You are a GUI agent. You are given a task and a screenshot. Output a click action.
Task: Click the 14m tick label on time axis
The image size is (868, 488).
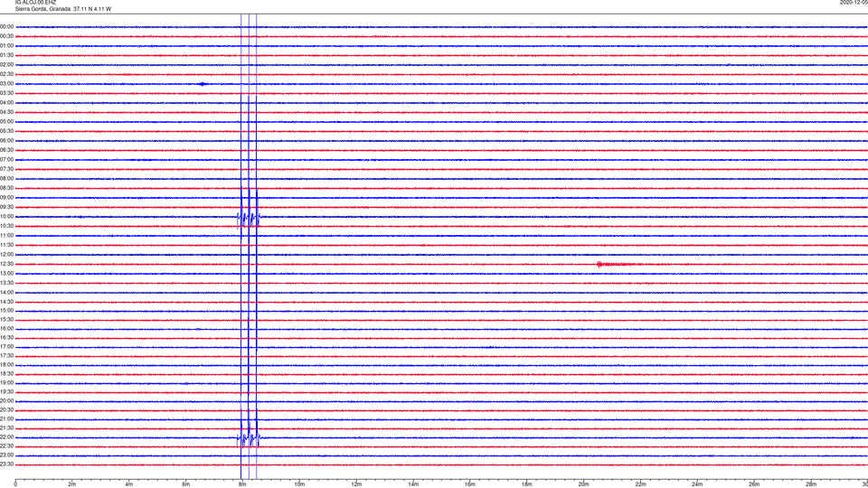click(413, 484)
